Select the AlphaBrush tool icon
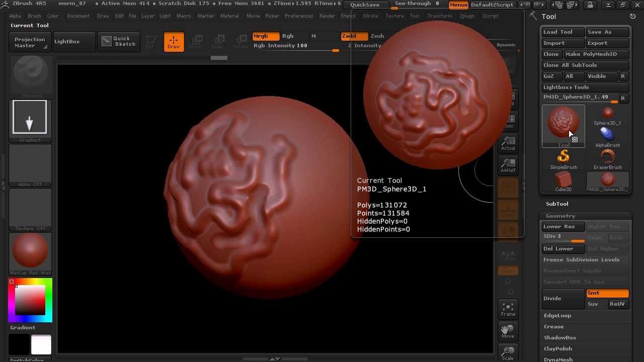This screenshot has height=362, width=644. tap(608, 138)
